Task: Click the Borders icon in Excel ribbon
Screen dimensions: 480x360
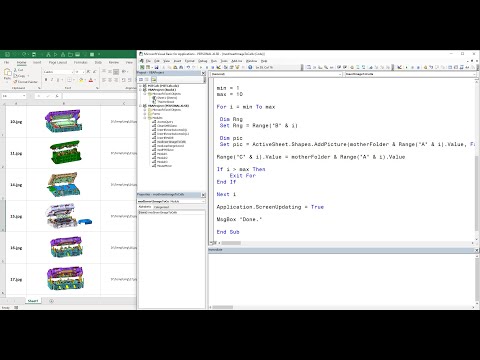Action: 69,80
